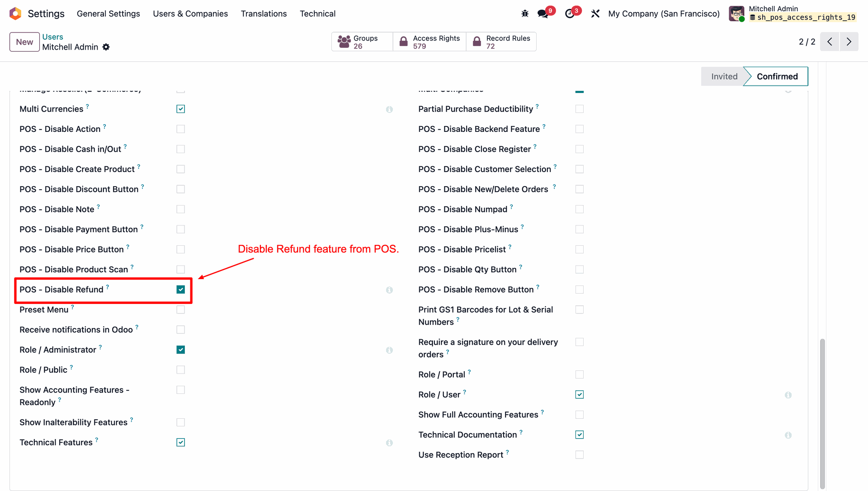The width and height of the screenshot is (868, 491).
Task: Click the gear icon next to Mitchell Admin
Action: pos(106,47)
